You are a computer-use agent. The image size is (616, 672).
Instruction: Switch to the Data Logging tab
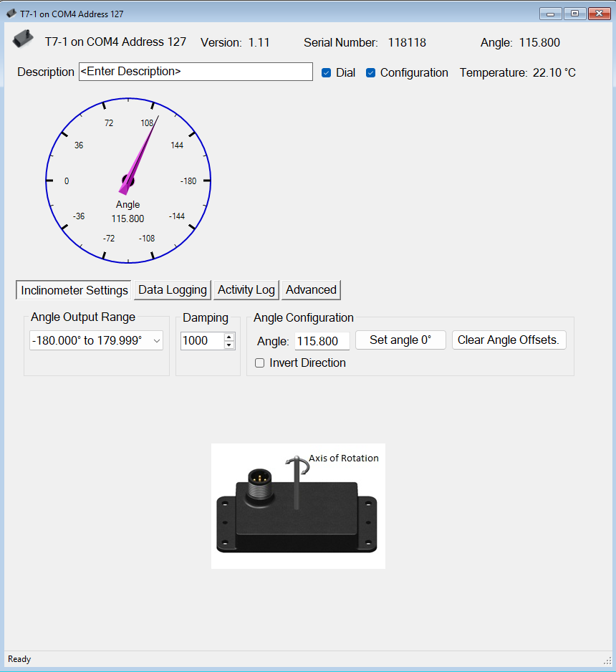(172, 289)
